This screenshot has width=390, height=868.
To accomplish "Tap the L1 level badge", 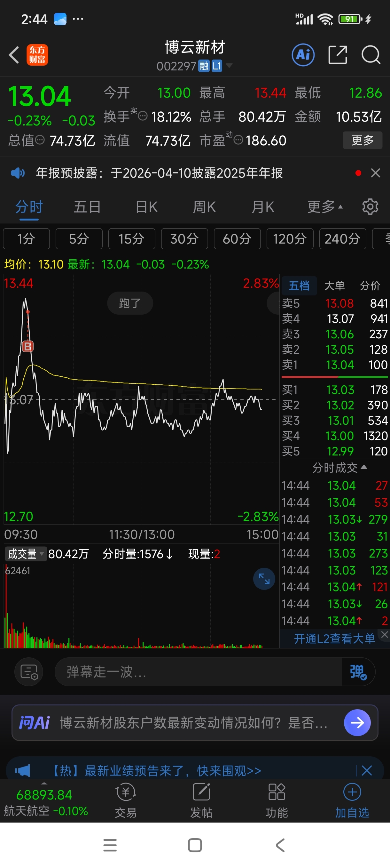I will click(x=217, y=66).
